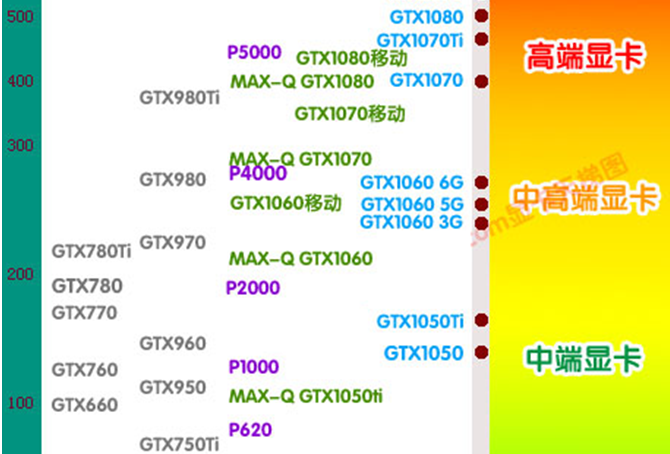The height and width of the screenshot is (454, 670).
Task: Select the marker dot beside GTX1060 3G
Action: point(482,223)
